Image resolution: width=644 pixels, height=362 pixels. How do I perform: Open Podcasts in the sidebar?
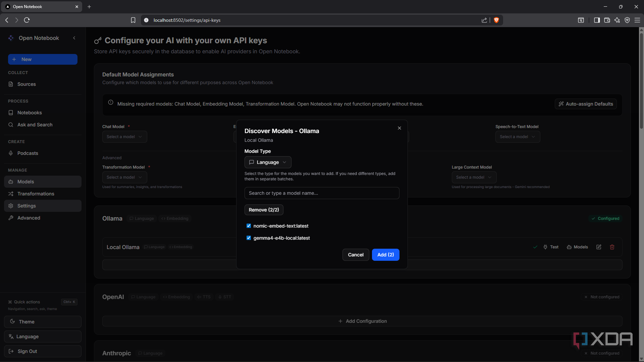tap(43, 153)
